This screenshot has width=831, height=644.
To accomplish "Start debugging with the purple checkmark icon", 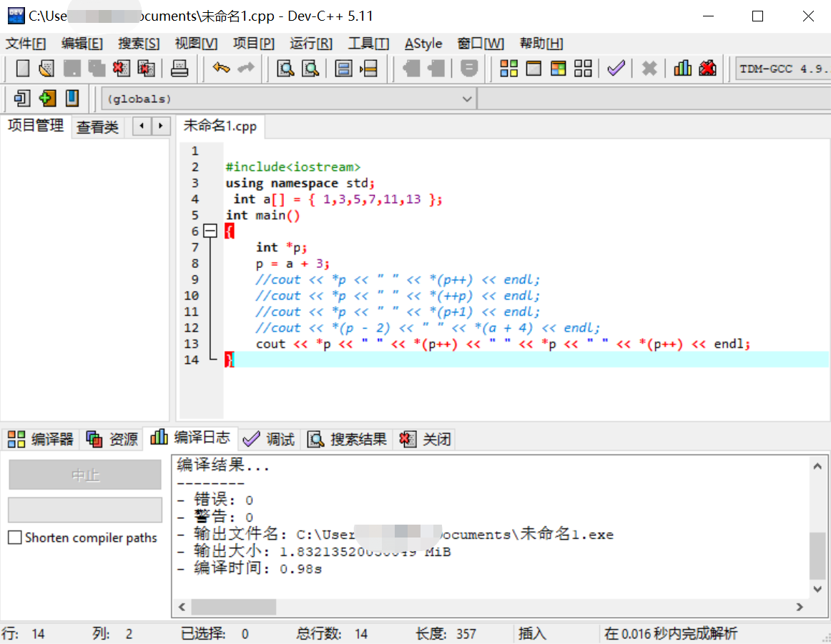I will [x=616, y=69].
